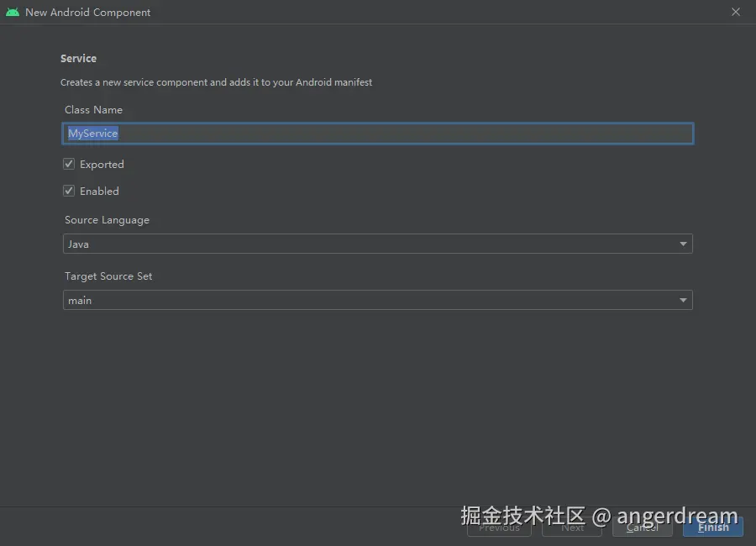Close the New Android Component dialog
Image resolution: width=756 pixels, height=546 pixels.
click(x=735, y=12)
